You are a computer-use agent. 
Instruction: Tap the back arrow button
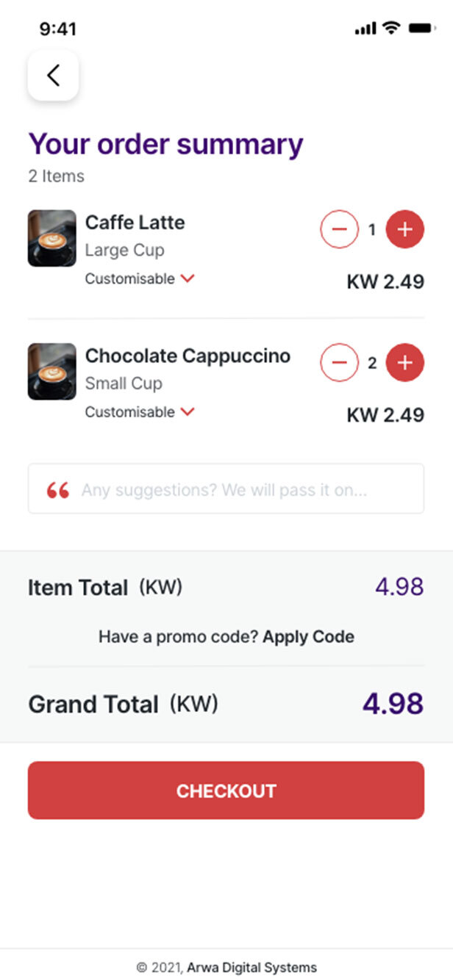(53, 75)
